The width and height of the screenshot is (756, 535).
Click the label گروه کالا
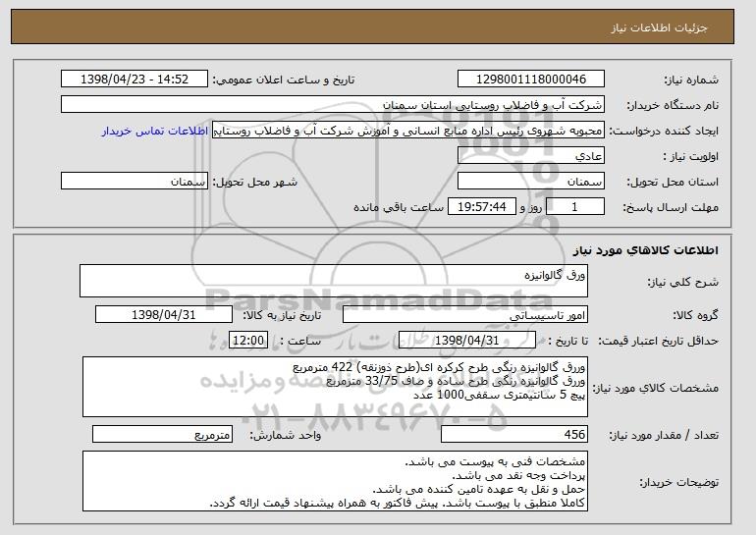(696, 315)
